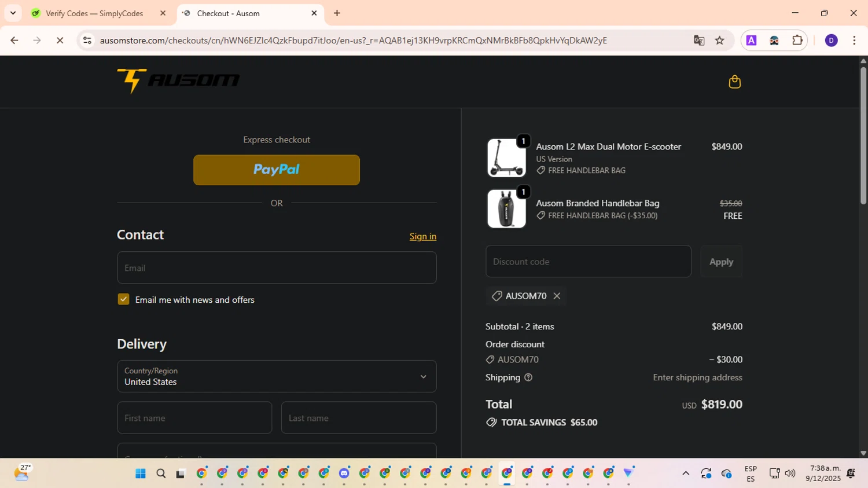Click the page vertical scrollbar
Viewport: 868px width, 488px height.
863,135
